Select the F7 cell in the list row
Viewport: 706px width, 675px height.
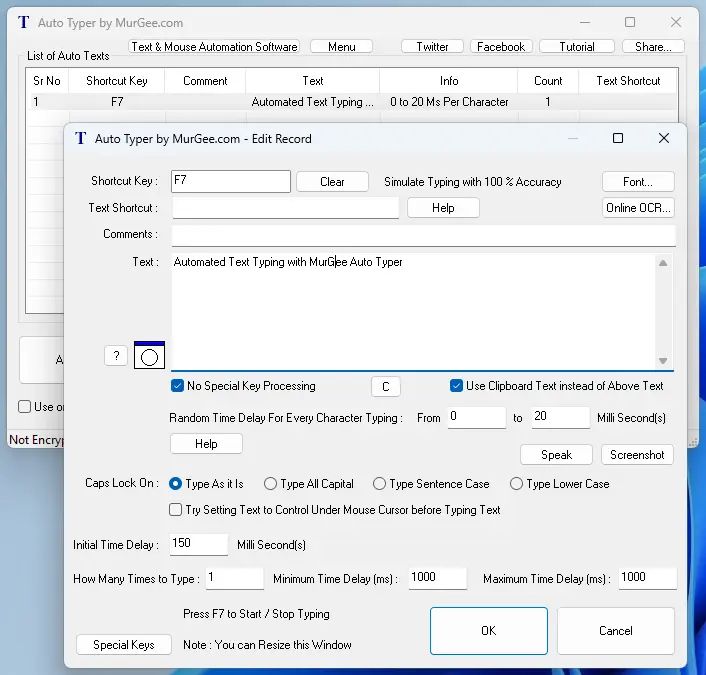click(x=117, y=102)
